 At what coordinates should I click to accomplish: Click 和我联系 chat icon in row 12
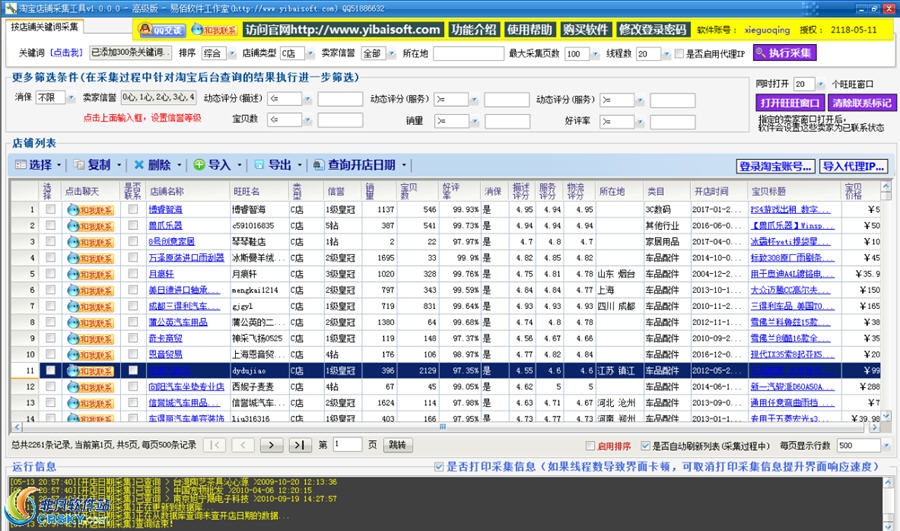[x=90, y=387]
